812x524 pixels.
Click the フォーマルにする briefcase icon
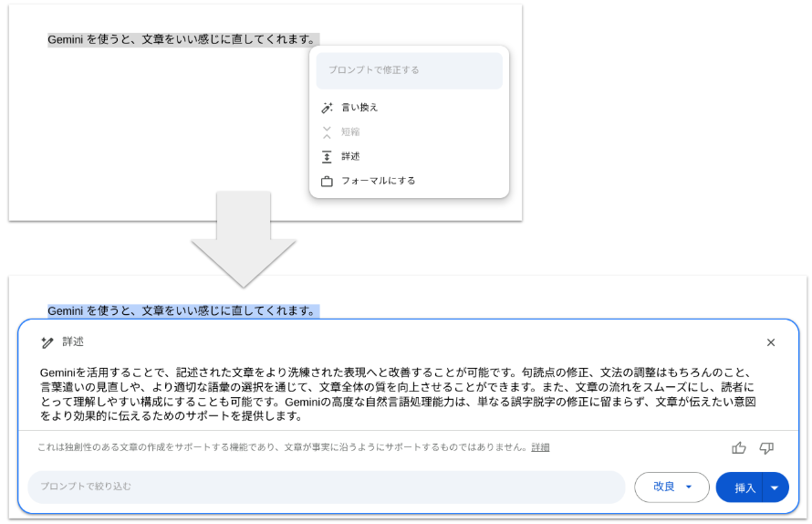click(327, 182)
